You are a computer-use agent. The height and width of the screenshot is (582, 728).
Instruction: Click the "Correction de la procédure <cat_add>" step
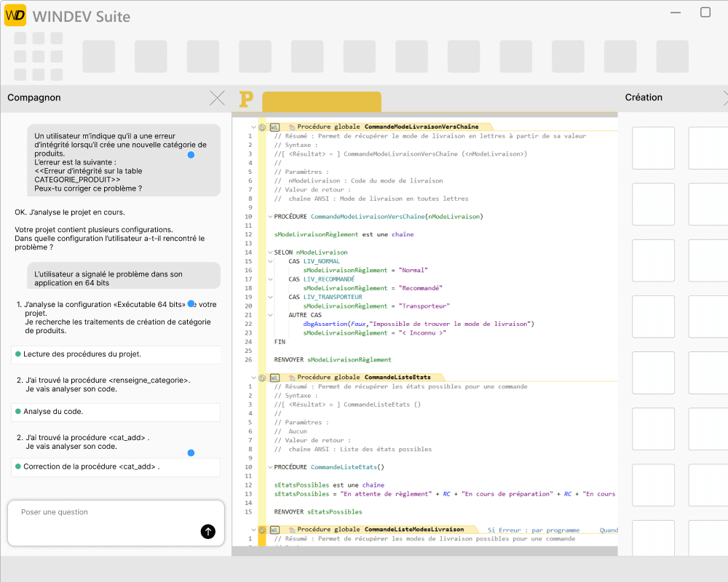(x=91, y=466)
